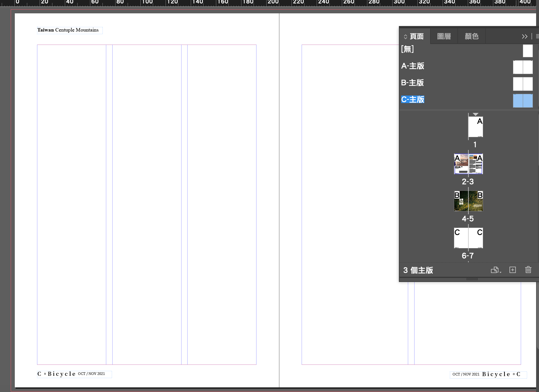Open the Pages panel flyout menu

(x=537, y=36)
